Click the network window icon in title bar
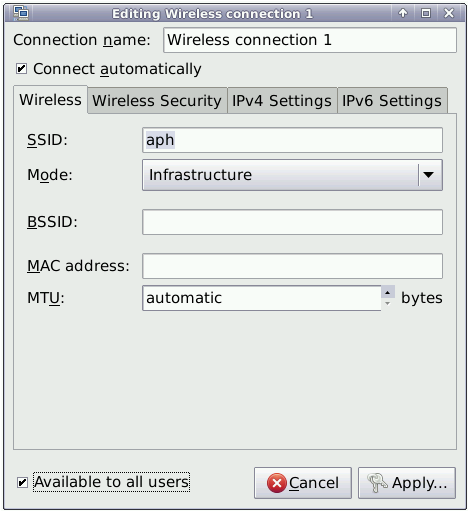This screenshot has width=470, height=512. coord(21,13)
